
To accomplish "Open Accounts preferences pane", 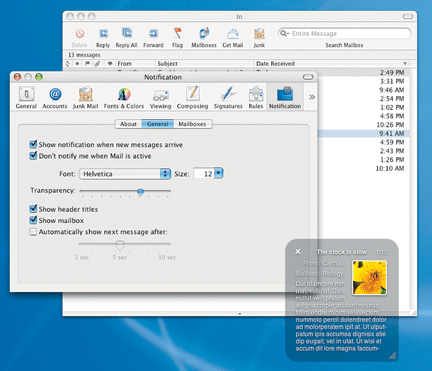I will pyautogui.click(x=55, y=94).
